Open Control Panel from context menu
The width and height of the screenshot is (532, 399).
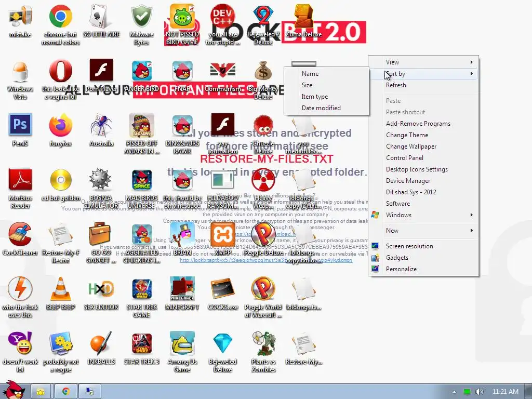click(423, 158)
